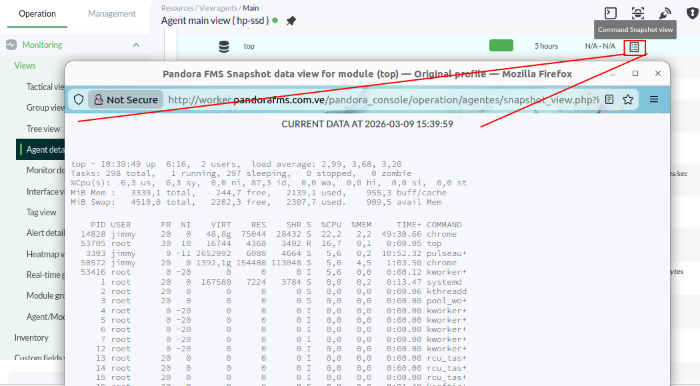
Task: Click the green agent status dot
Action: coord(275,21)
